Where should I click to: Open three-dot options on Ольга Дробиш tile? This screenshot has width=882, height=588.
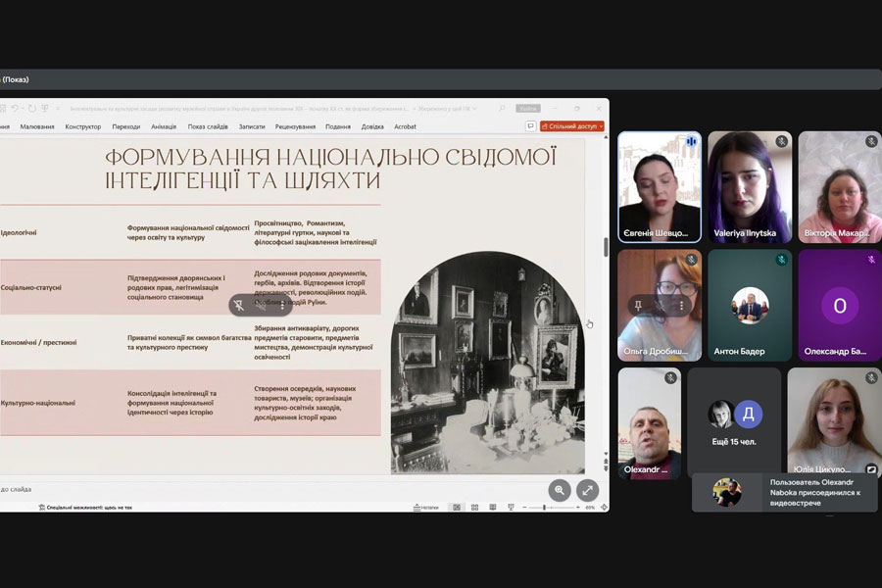click(681, 306)
